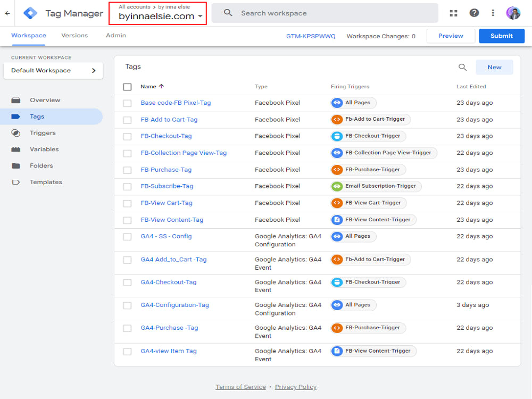
Task: Click the back arrow icon
Action: pyautogui.click(x=7, y=13)
